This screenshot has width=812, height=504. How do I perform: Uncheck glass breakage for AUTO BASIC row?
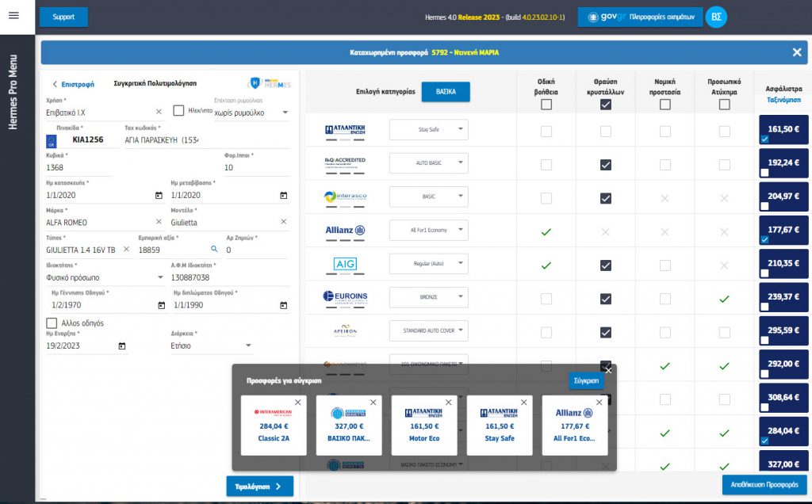pos(605,165)
